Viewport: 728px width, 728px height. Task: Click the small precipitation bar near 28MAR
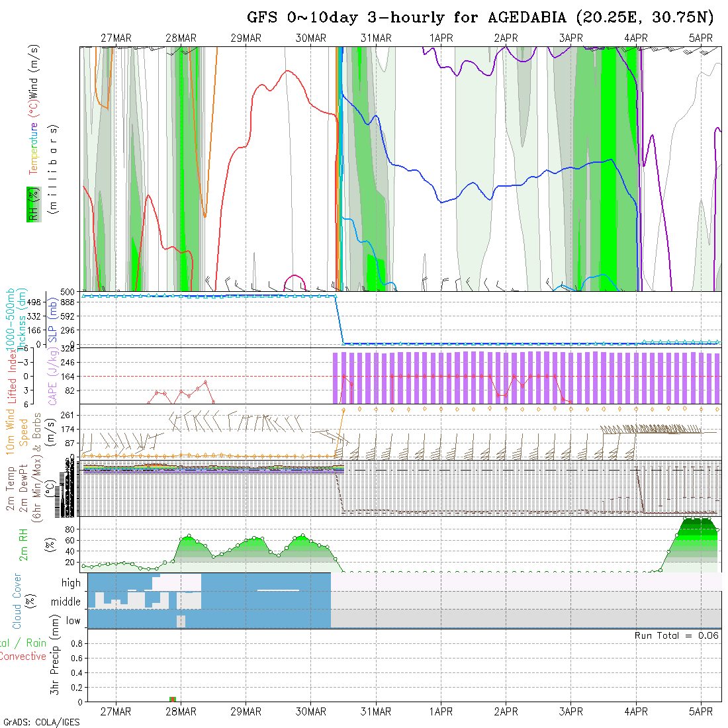pos(173,699)
